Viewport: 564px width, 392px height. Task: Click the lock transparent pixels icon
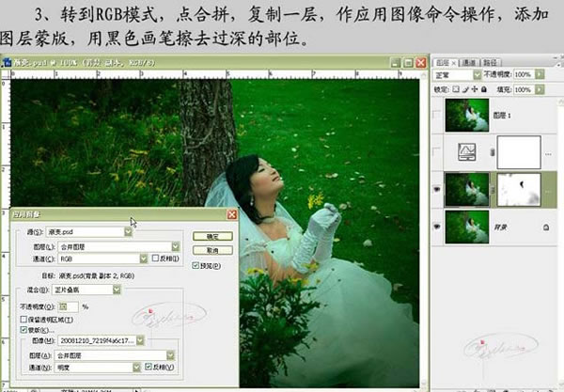click(456, 89)
